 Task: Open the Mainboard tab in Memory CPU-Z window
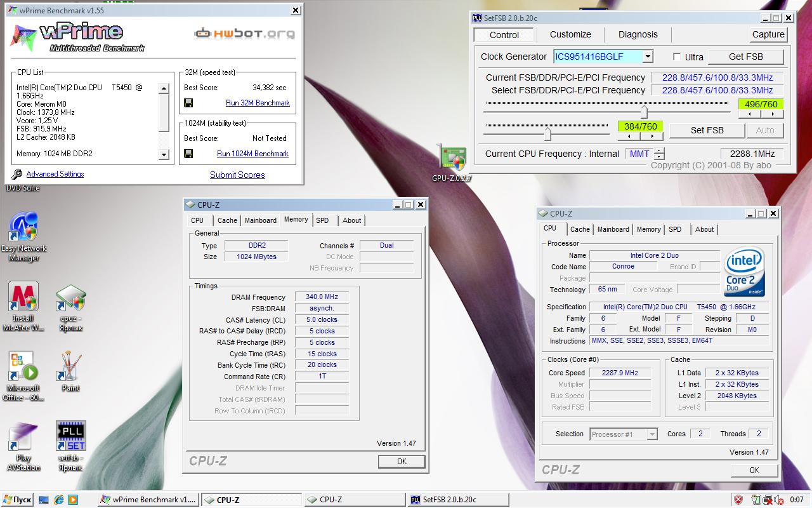(261, 220)
